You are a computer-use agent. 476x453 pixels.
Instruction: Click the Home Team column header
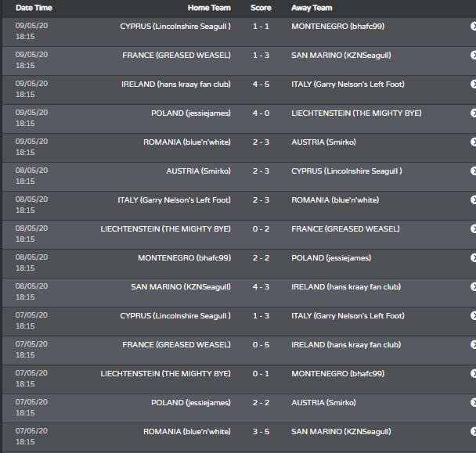tap(209, 8)
